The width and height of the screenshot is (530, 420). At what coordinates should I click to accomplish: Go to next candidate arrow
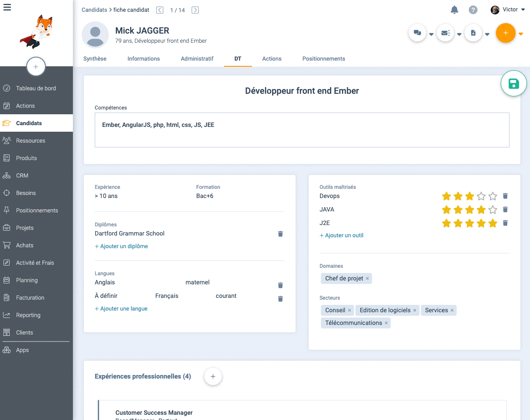(195, 10)
